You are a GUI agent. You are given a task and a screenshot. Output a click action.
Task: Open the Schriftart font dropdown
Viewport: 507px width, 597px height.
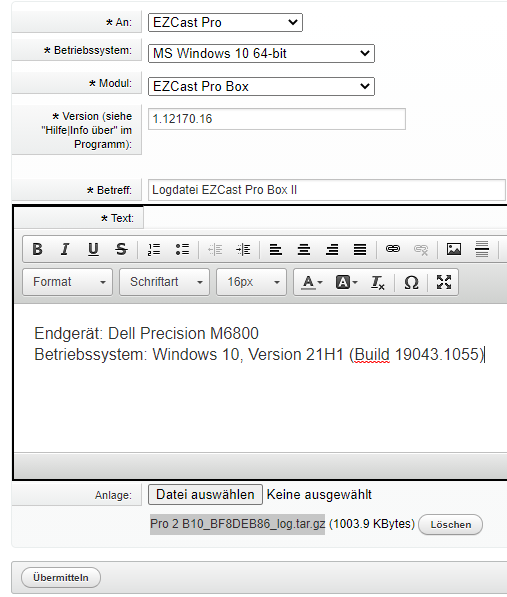(164, 282)
